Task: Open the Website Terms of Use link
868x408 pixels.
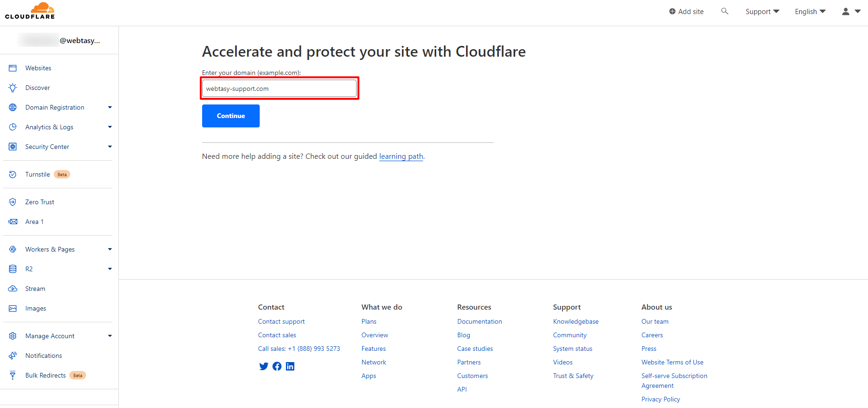Action: tap(672, 362)
